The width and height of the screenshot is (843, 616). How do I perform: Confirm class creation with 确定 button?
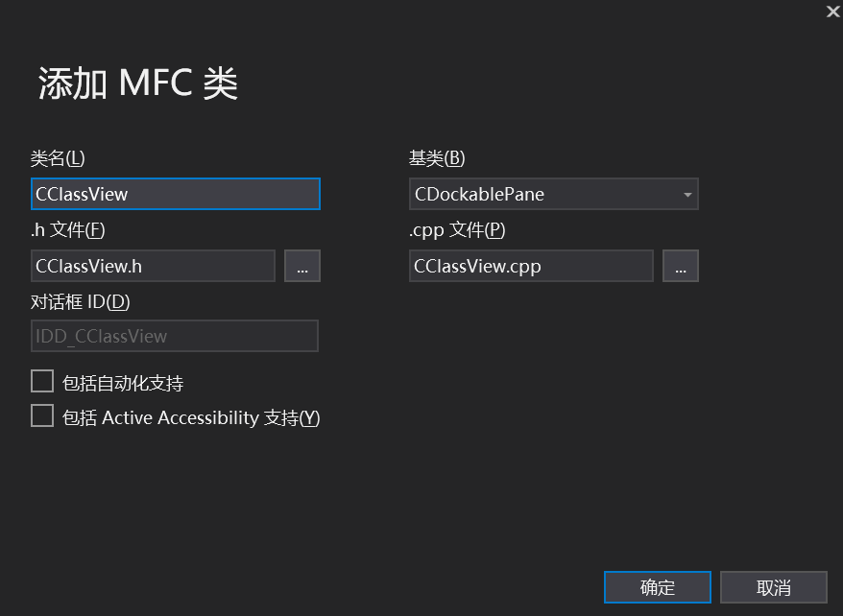[657, 586]
